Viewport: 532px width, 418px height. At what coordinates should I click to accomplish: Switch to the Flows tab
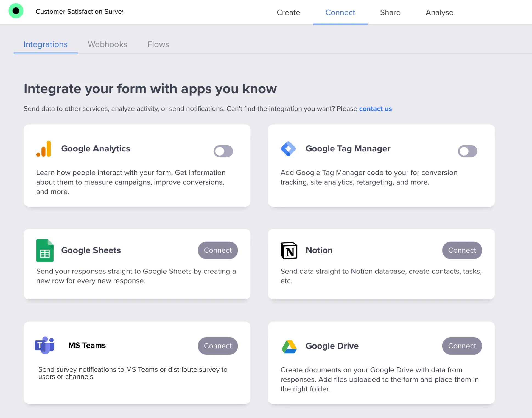[x=158, y=44]
